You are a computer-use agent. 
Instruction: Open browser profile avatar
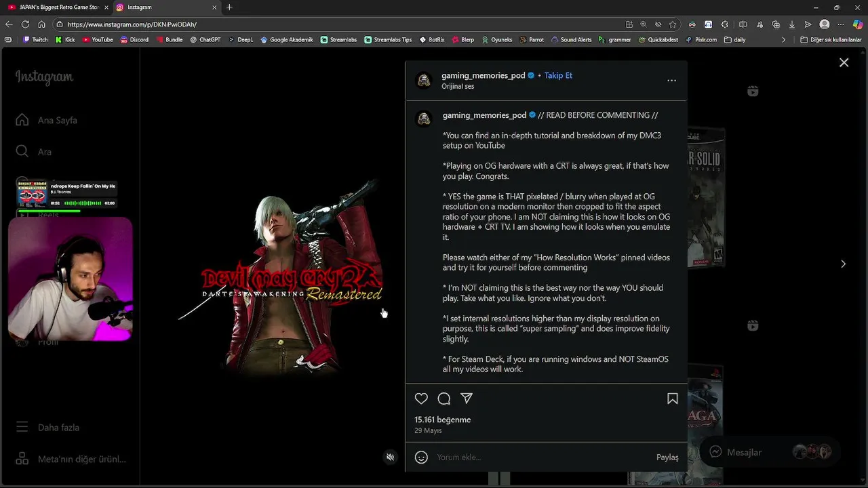point(825,24)
